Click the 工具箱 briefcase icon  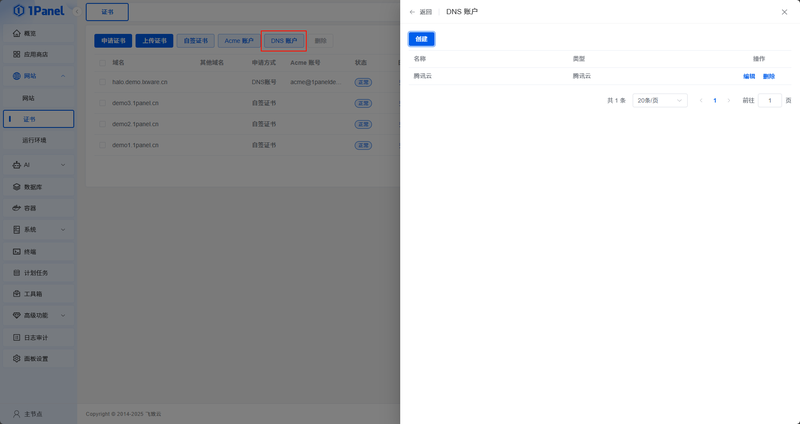click(17, 294)
